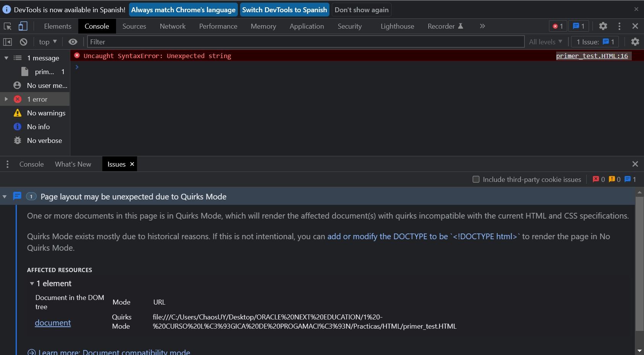Select the 1 message list icon

[18, 58]
